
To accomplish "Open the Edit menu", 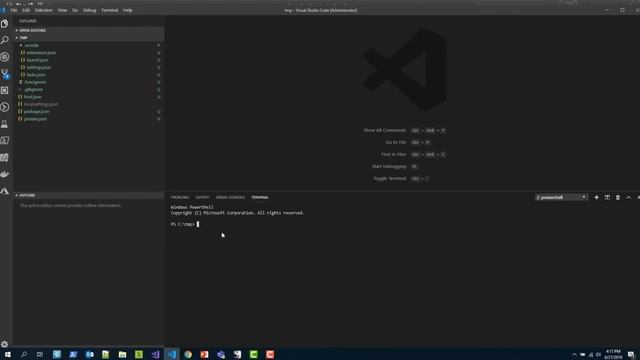I will tap(26, 10).
